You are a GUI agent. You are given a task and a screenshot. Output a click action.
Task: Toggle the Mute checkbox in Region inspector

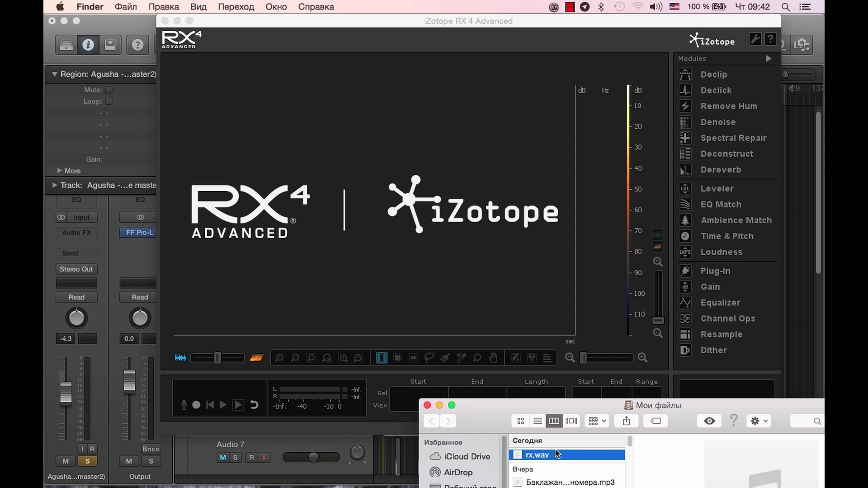(x=108, y=89)
